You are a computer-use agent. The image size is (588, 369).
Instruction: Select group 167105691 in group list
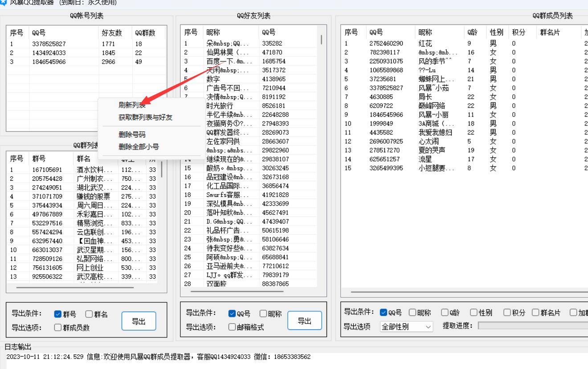click(83, 170)
